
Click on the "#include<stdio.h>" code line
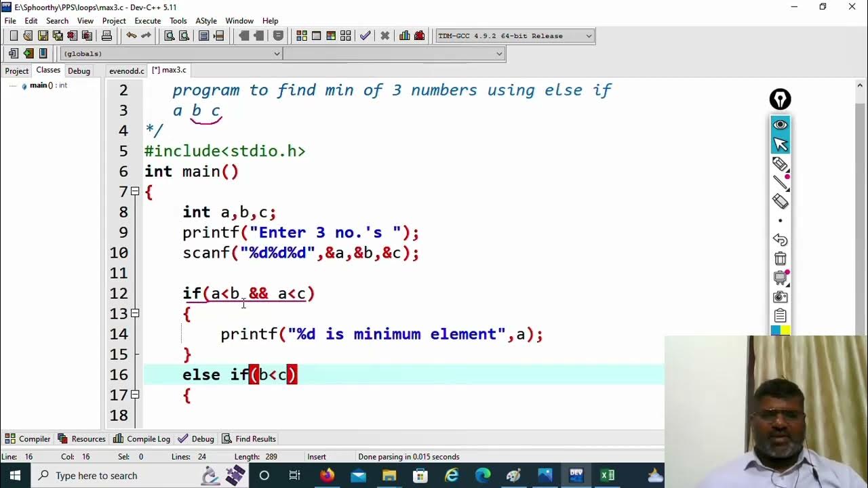225,151
